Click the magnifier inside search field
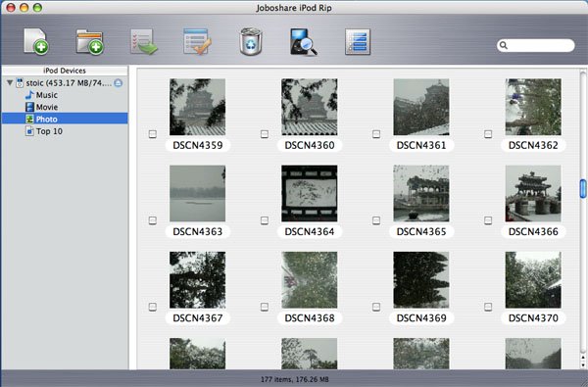The image size is (588, 387). tap(504, 45)
